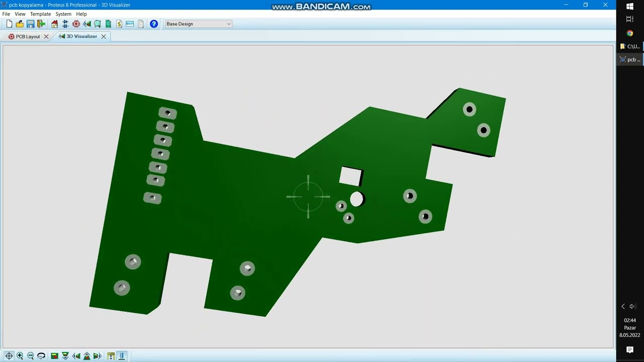644x362 pixels.
Task: Open the Source Code icon
Action: [130, 24]
